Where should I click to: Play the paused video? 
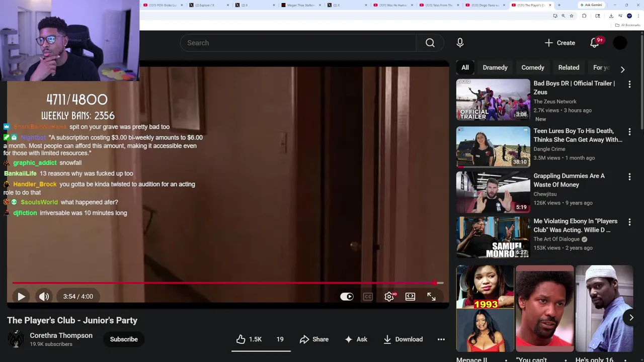click(x=21, y=297)
